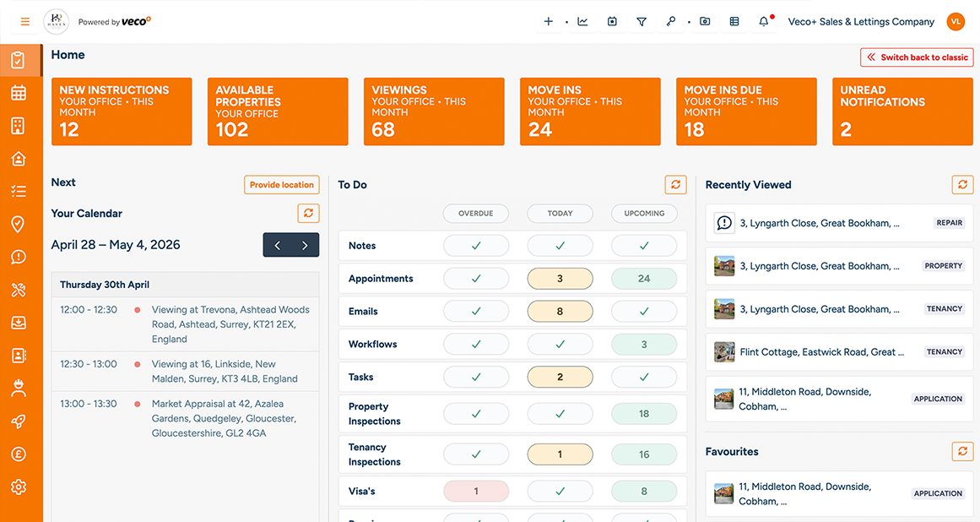This screenshot has height=522, width=980.
Task: Open the contact card sidebar icon
Action: pyautogui.click(x=18, y=355)
